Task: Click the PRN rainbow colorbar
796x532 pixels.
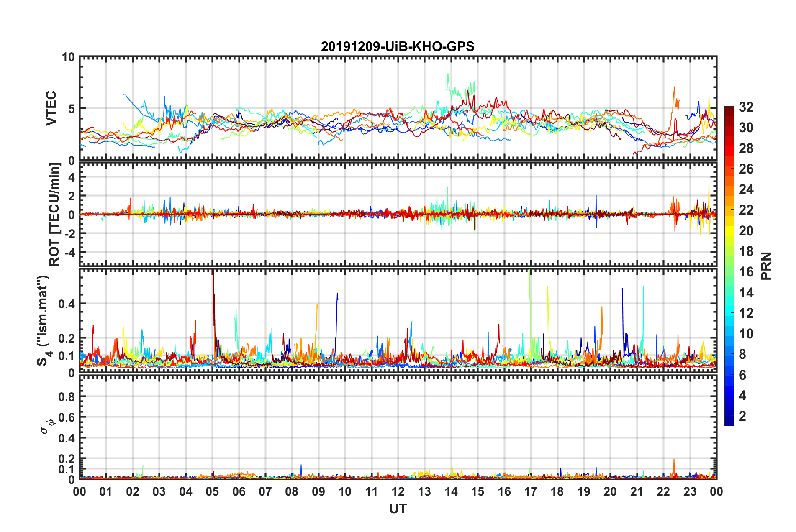Action: [x=729, y=266]
